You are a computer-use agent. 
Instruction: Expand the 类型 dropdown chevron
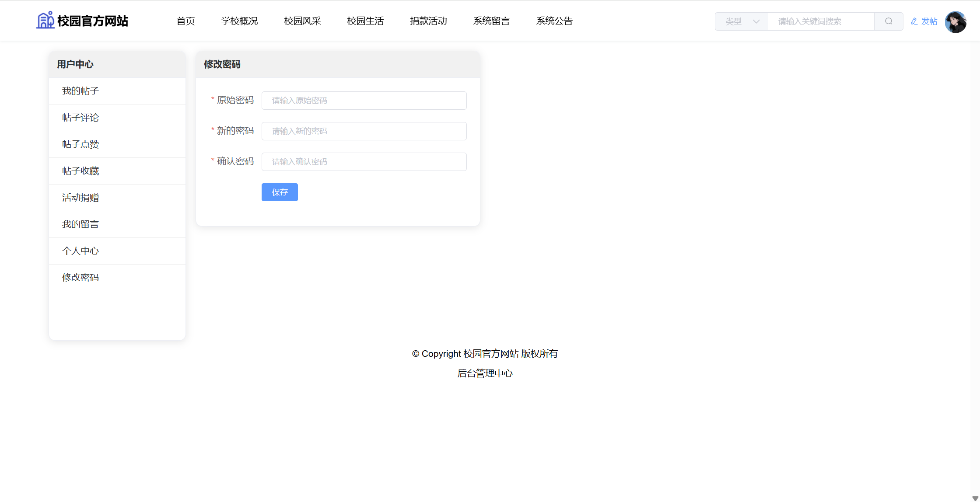pyautogui.click(x=756, y=21)
